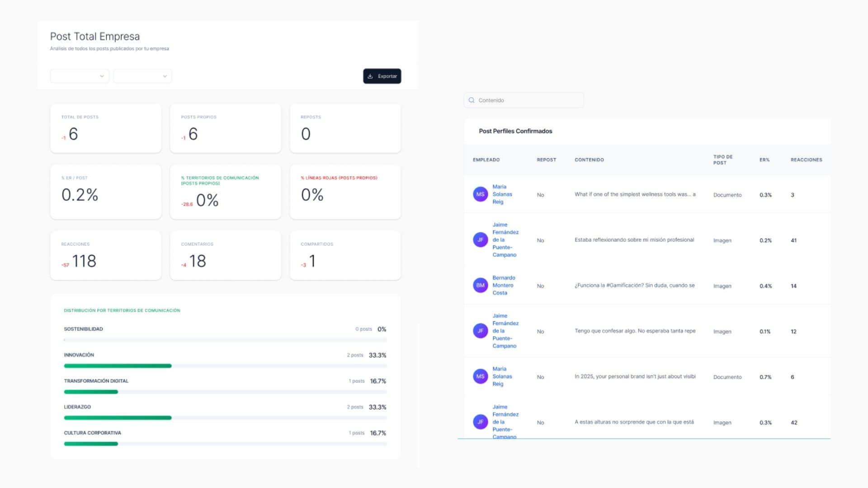The height and width of the screenshot is (488, 868).
Task: Open the first empty filter dropdown
Action: click(79, 76)
